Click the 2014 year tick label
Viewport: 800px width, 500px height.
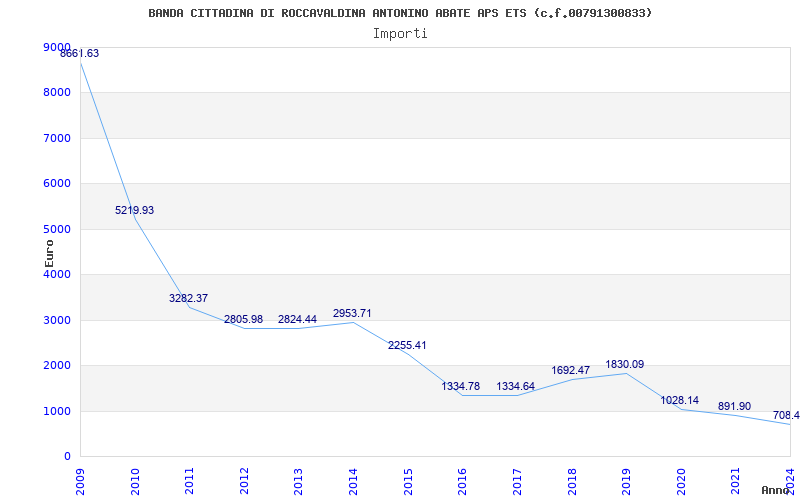tap(354, 482)
